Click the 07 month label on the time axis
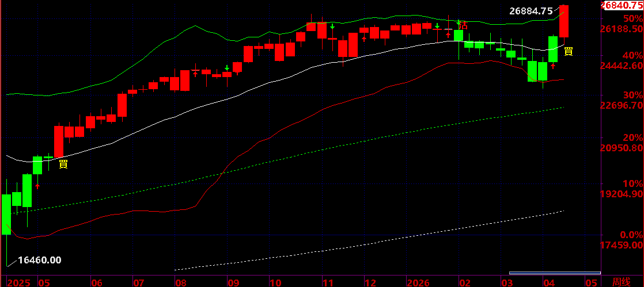The width and height of the screenshot is (644, 287). coord(138,282)
